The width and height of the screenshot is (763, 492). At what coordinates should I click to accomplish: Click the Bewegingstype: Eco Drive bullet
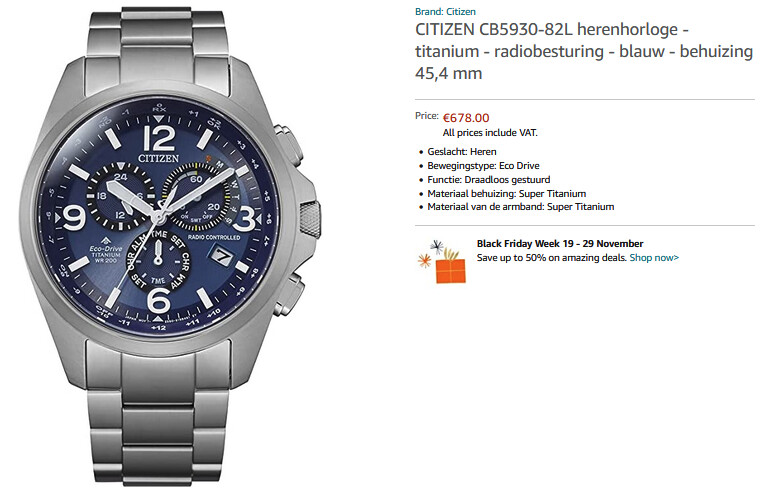483,165
